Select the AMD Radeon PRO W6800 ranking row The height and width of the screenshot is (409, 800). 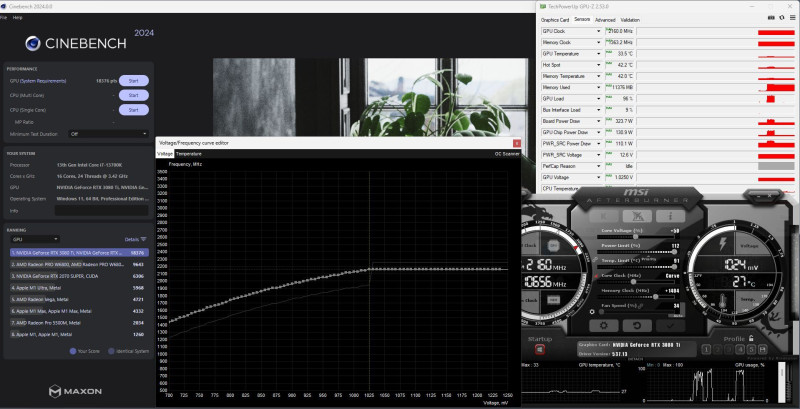coord(79,264)
